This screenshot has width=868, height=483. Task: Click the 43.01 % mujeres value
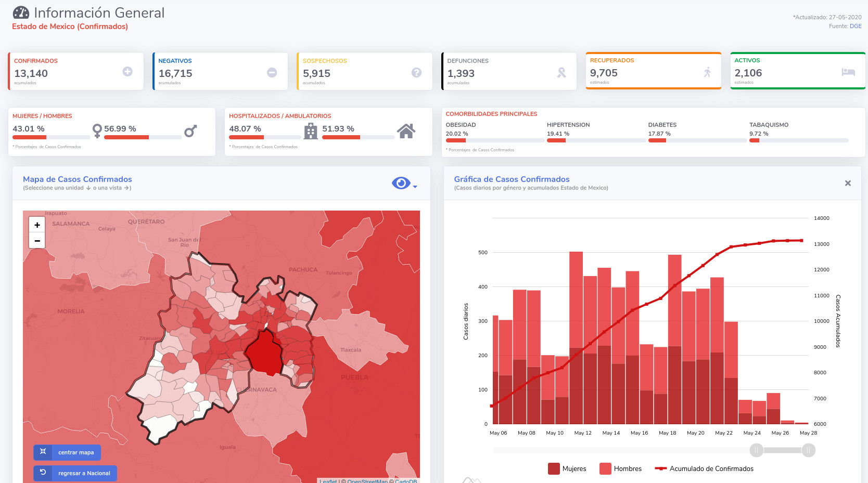[29, 128]
